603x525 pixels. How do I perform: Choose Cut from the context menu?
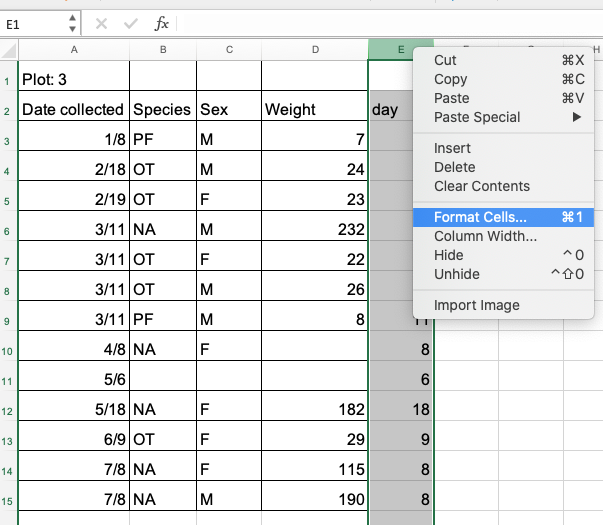[445, 60]
